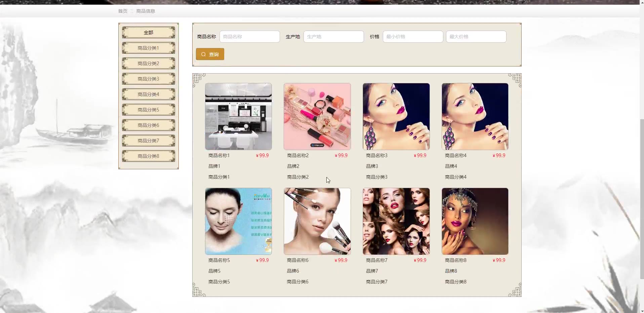
Task: Focus the 最小价格 input field
Action: pos(413,37)
